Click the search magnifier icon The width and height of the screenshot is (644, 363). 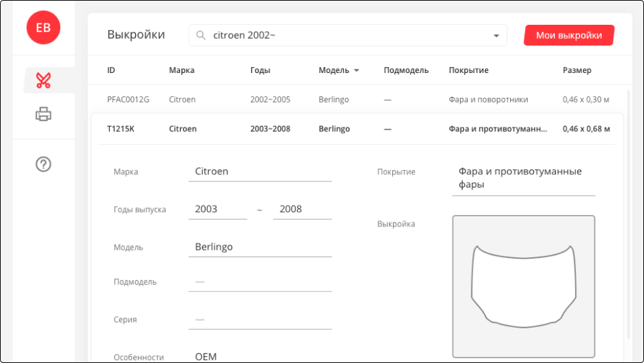(201, 35)
